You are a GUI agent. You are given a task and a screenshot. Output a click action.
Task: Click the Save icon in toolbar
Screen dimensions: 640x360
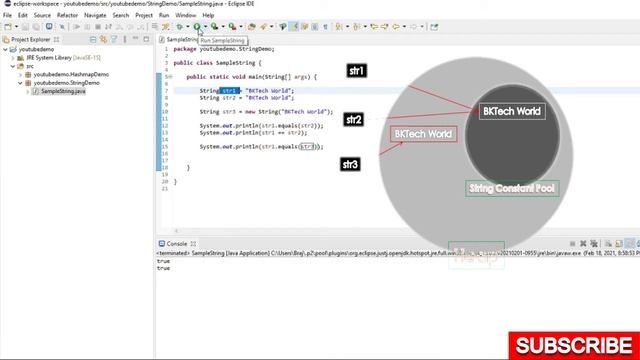point(25,27)
